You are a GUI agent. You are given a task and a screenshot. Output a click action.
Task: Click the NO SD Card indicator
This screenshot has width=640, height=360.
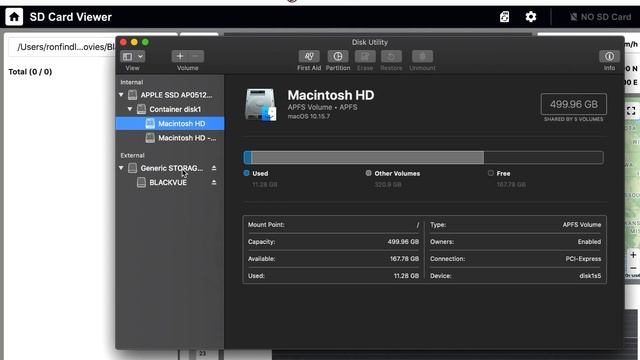(600, 17)
